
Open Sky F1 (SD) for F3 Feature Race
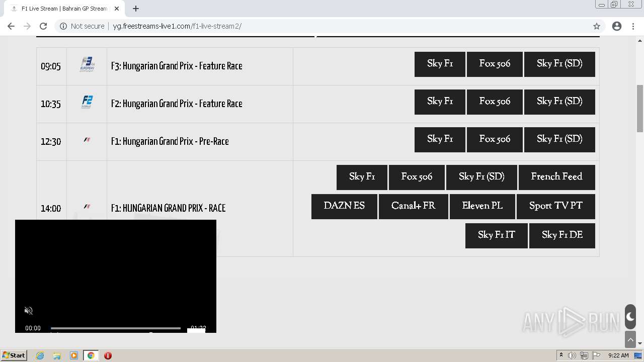559,64
